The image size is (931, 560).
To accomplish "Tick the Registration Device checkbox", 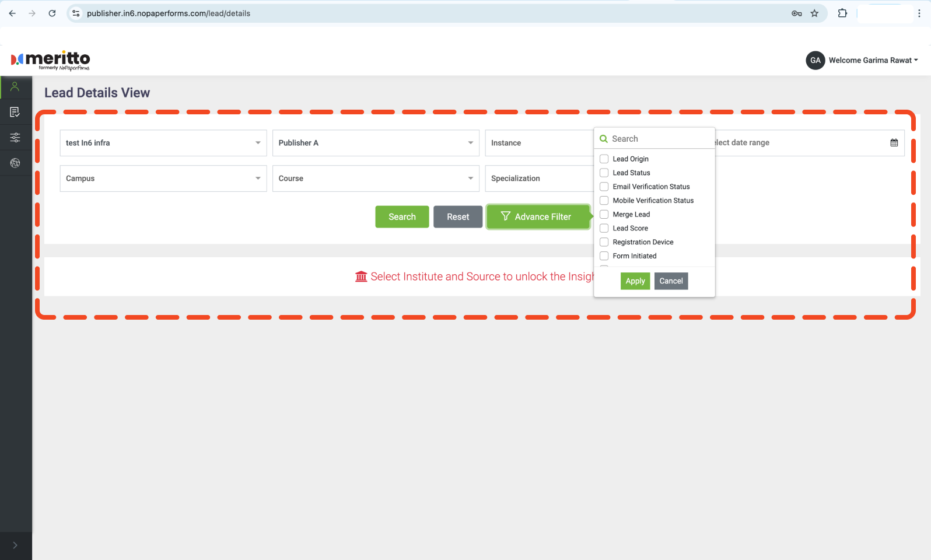I will tap(604, 242).
